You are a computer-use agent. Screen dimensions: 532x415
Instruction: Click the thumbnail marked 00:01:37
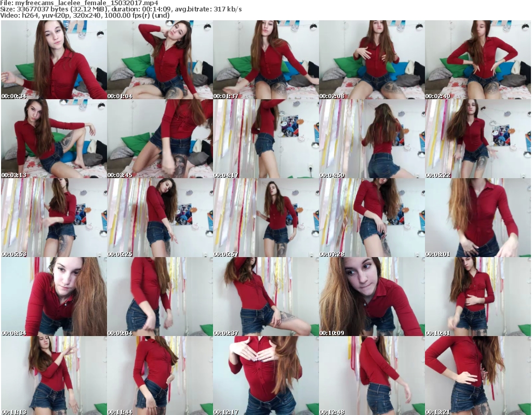point(266,60)
